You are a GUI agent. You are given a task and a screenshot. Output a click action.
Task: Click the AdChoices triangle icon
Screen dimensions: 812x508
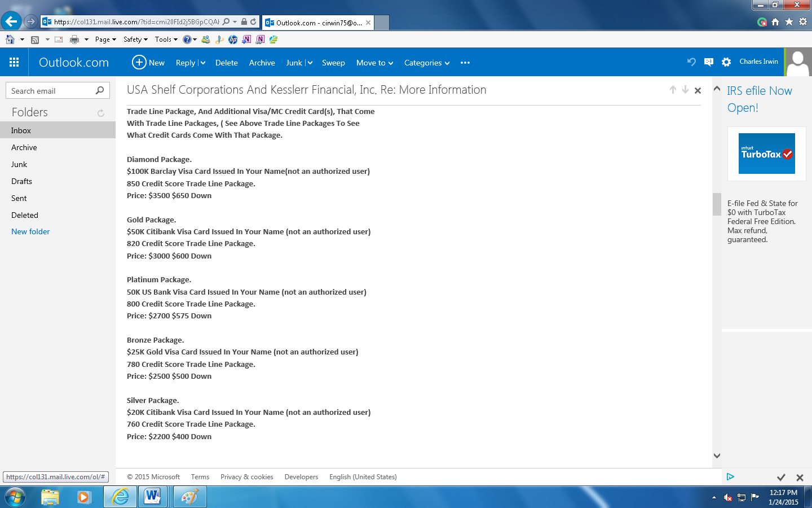coord(730,477)
